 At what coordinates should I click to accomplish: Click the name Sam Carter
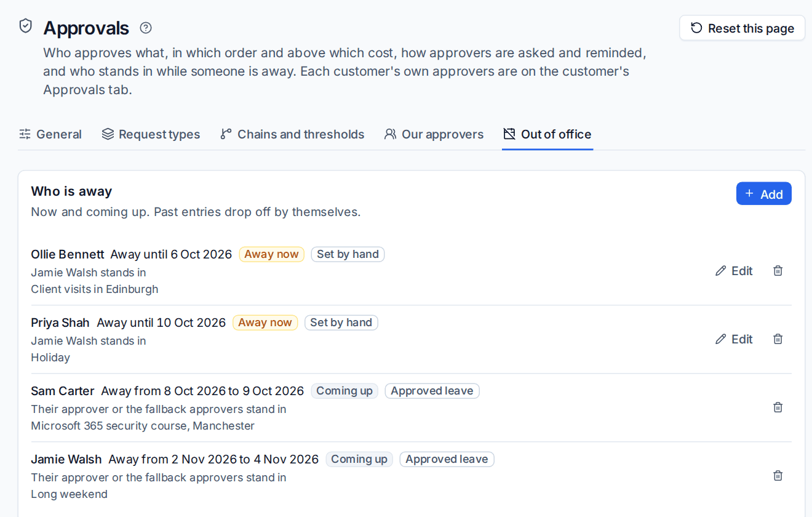(x=63, y=391)
